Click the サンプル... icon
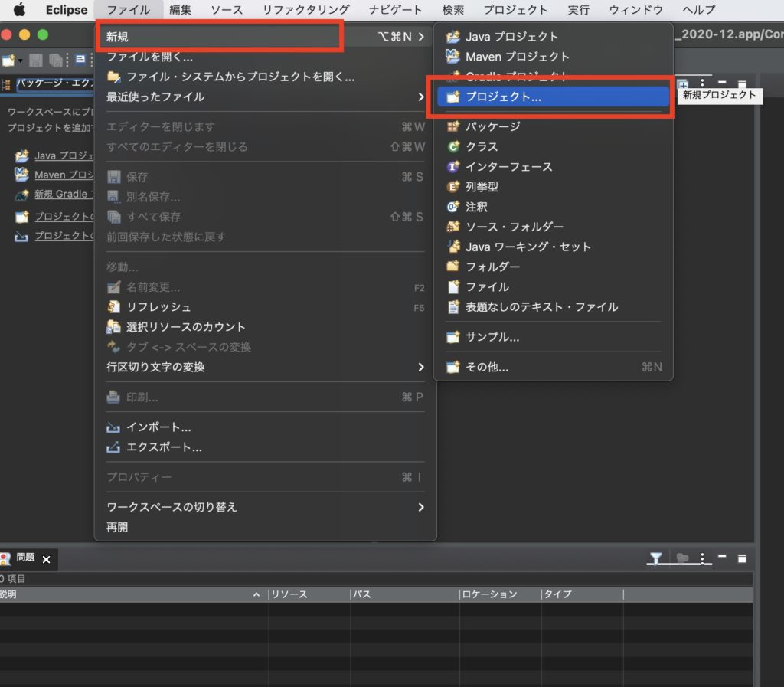Image resolution: width=784 pixels, height=687 pixels. pyautogui.click(x=453, y=337)
